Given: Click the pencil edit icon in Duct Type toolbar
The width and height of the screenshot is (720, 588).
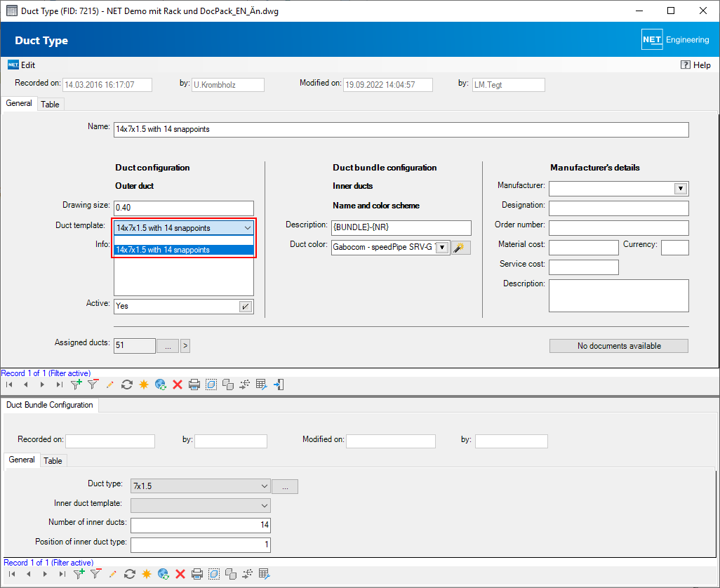Looking at the screenshot, I should click(109, 385).
